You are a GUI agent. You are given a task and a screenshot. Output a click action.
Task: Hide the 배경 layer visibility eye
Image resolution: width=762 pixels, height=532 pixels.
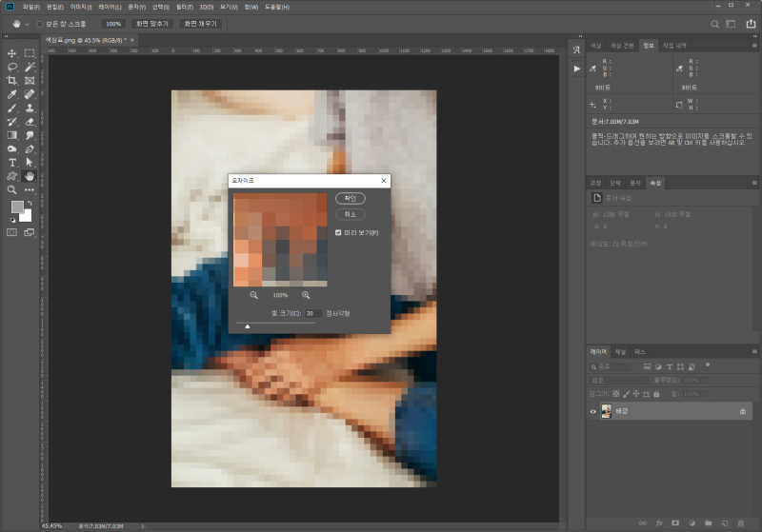pyautogui.click(x=592, y=412)
